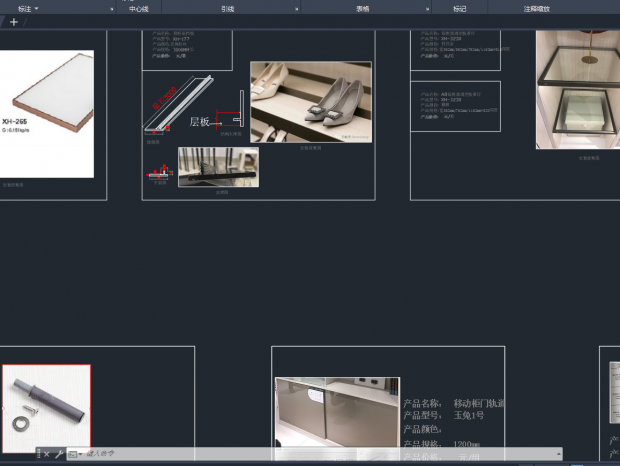Open recent commands dropdown in command line
Image resolution: width=620 pixels, height=466 pixels.
coord(75,454)
